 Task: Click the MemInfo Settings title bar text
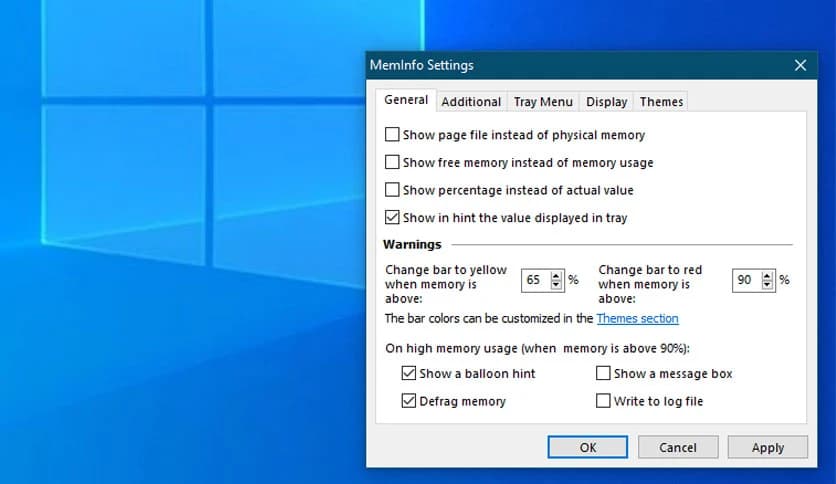tap(422, 66)
